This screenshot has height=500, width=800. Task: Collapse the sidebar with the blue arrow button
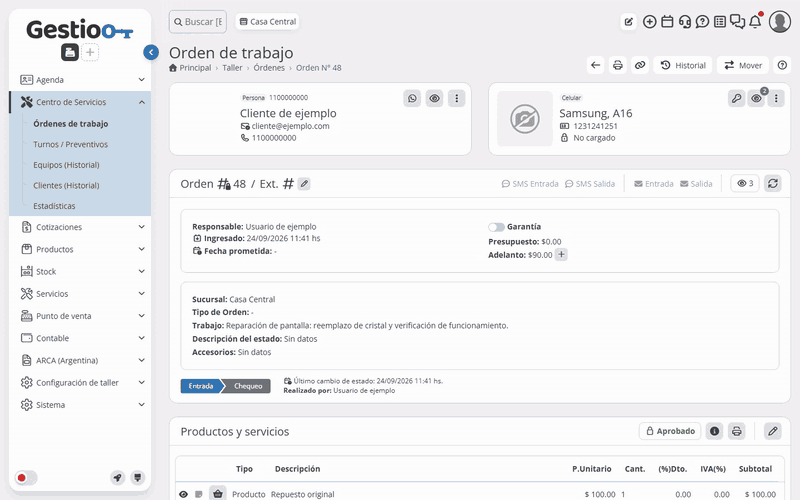click(151, 52)
